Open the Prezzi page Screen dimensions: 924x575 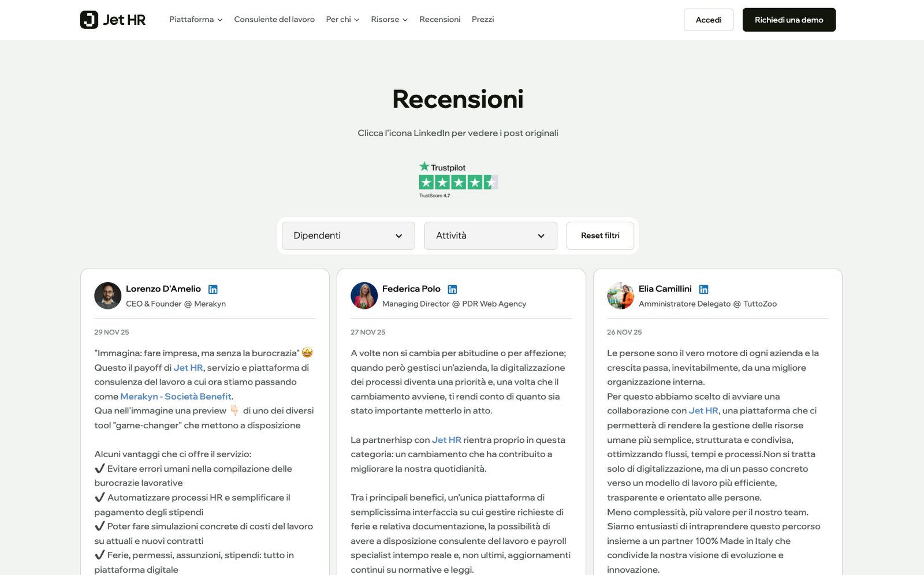[x=483, y=20]
